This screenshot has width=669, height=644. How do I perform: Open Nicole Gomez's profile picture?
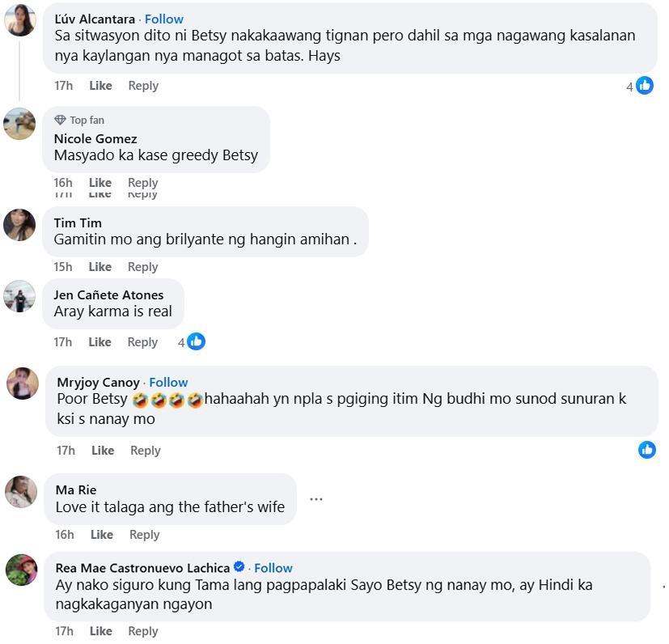[19, 123]
